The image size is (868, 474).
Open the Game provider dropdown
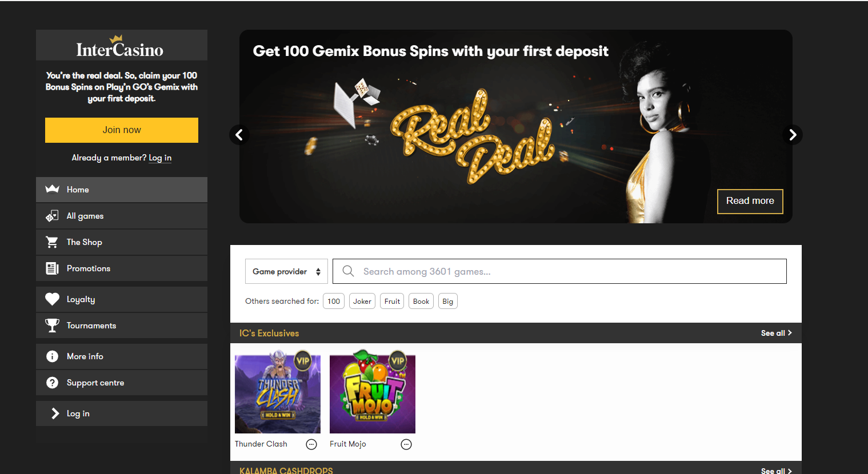286,271
